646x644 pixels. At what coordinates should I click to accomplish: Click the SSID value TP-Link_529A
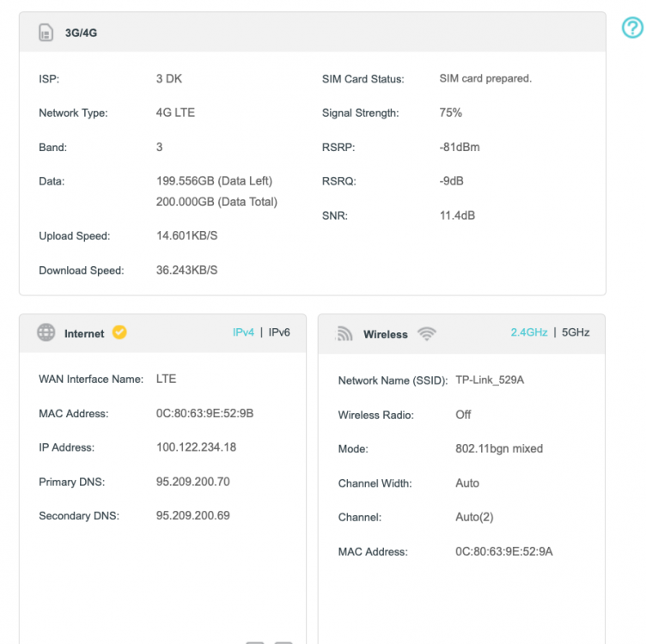tap(489, 380)
